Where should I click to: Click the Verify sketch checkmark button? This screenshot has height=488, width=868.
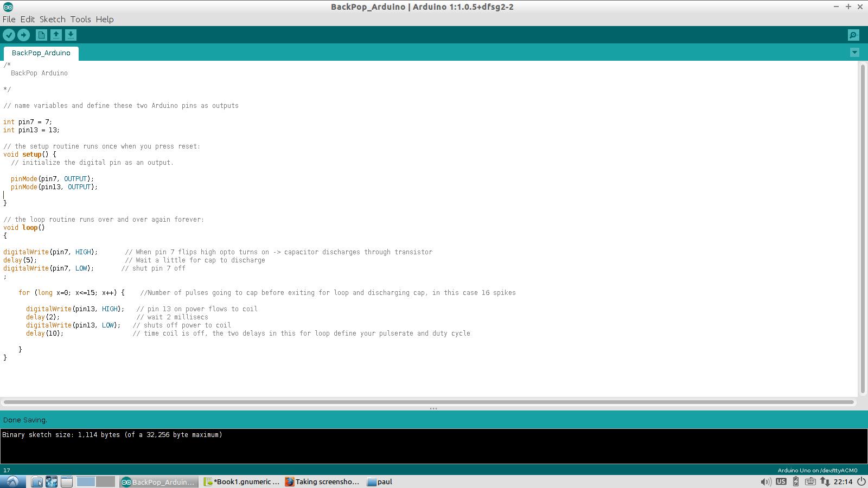(9, 35)
